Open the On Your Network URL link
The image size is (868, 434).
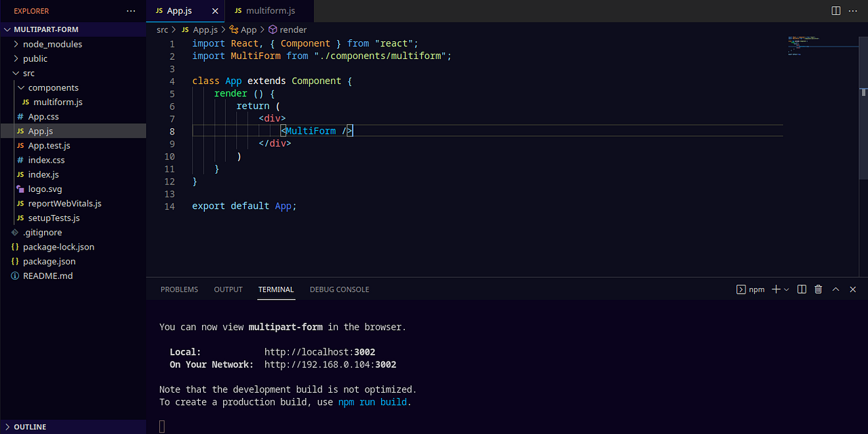tap(330, 364)
